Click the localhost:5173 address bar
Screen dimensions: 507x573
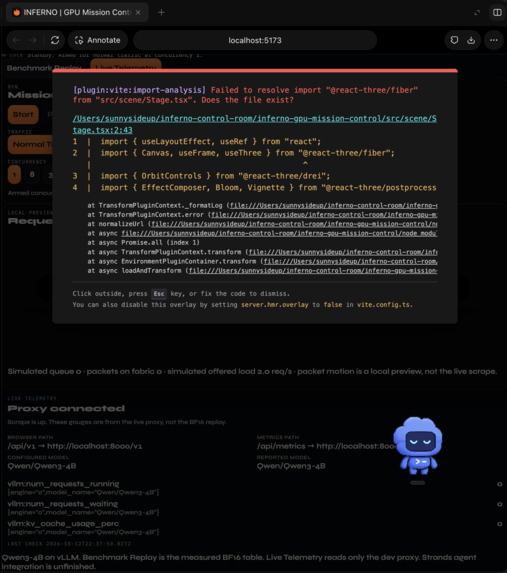[x=255, y=40]
